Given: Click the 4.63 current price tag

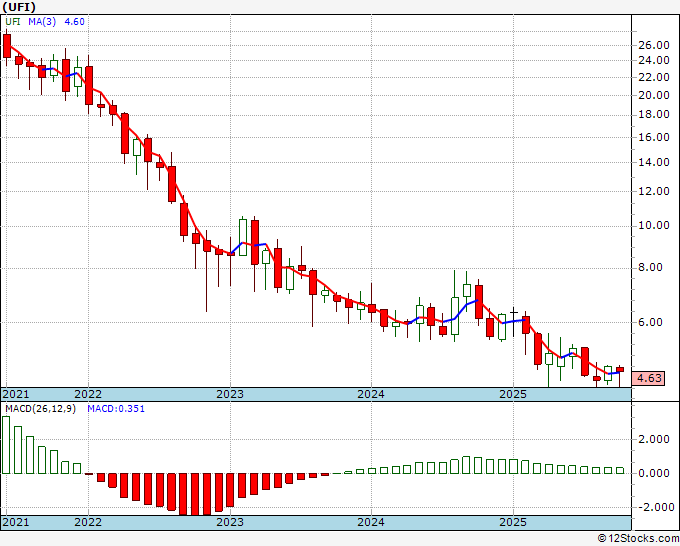Looking at the screenshot, I should [648, 378].
